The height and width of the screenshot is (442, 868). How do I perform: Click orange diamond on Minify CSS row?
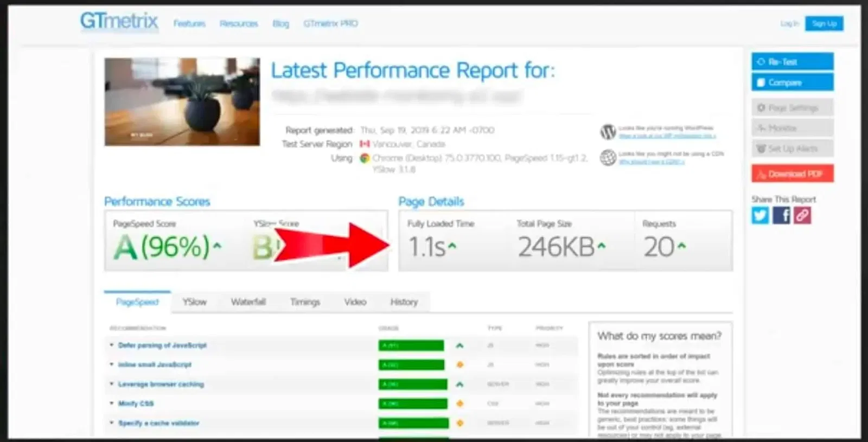click(460, 404)
